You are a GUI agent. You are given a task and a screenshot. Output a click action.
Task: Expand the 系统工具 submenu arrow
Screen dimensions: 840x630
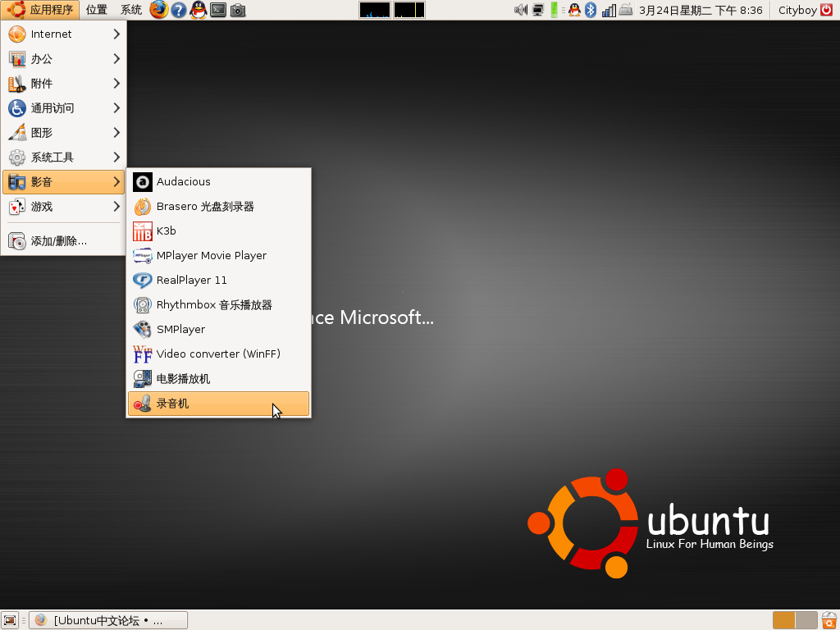coord(116,157)
